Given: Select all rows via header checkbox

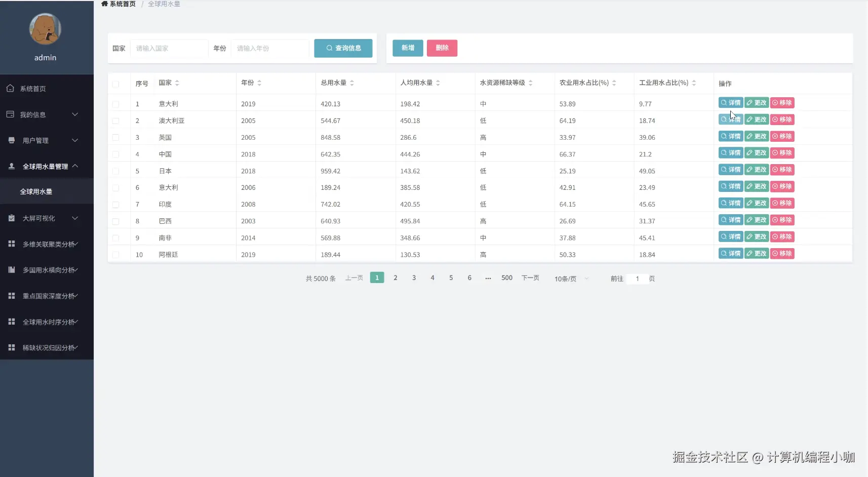Looking at the screenshot, I should click(x=116, y=84).
